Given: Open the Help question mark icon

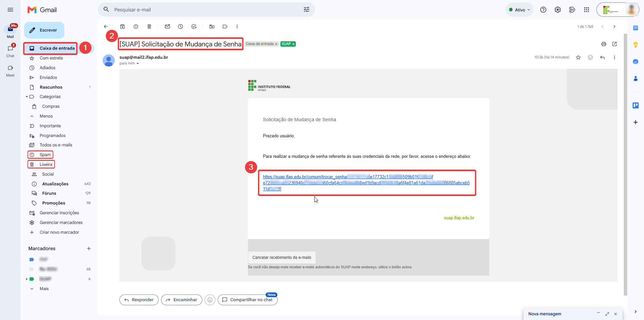Looking at the screenshot, I should pos(543,10).
